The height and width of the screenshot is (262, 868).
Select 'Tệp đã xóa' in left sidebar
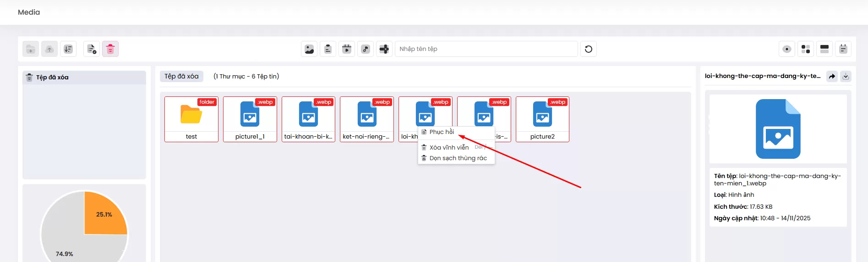[52, 78]
